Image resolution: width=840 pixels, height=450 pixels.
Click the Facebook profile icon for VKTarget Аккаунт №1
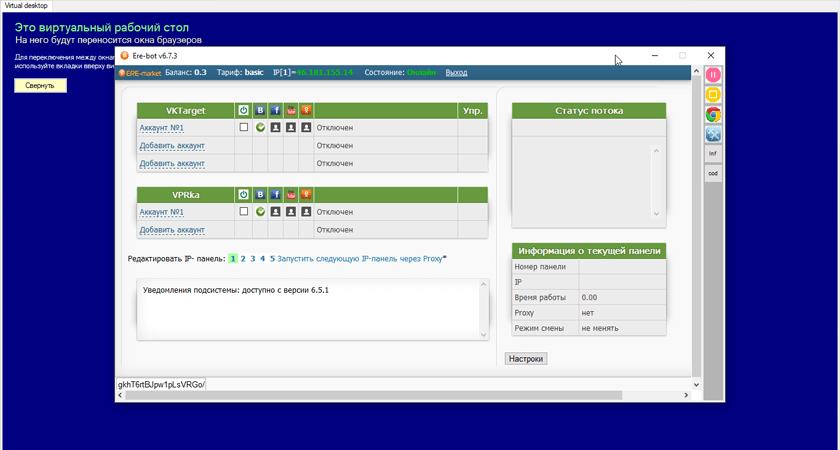coord(275,128)
